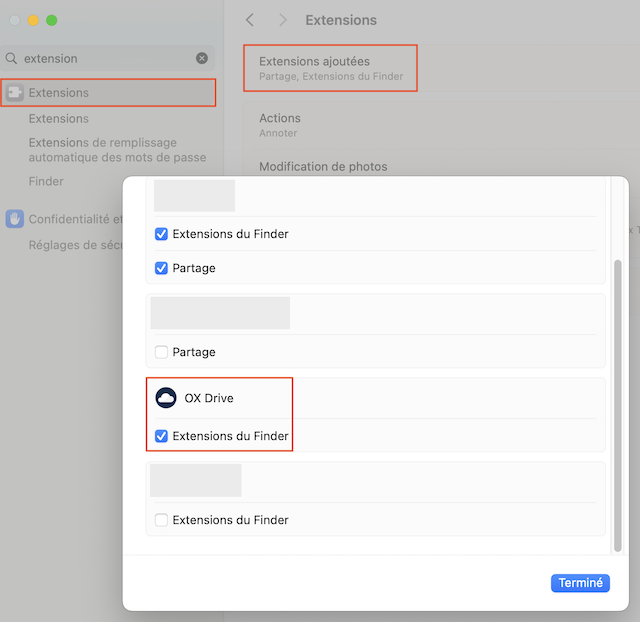The width and height of the screenshot is (640, 622).
Task: Open the Extensions sub-result in sidebar
Action: coord(59,118)
